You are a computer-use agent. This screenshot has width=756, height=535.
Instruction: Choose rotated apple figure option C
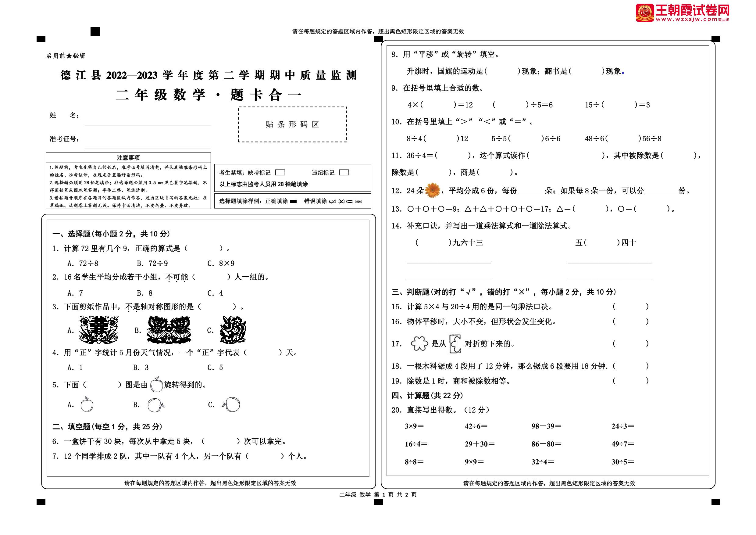coord(231,404)
